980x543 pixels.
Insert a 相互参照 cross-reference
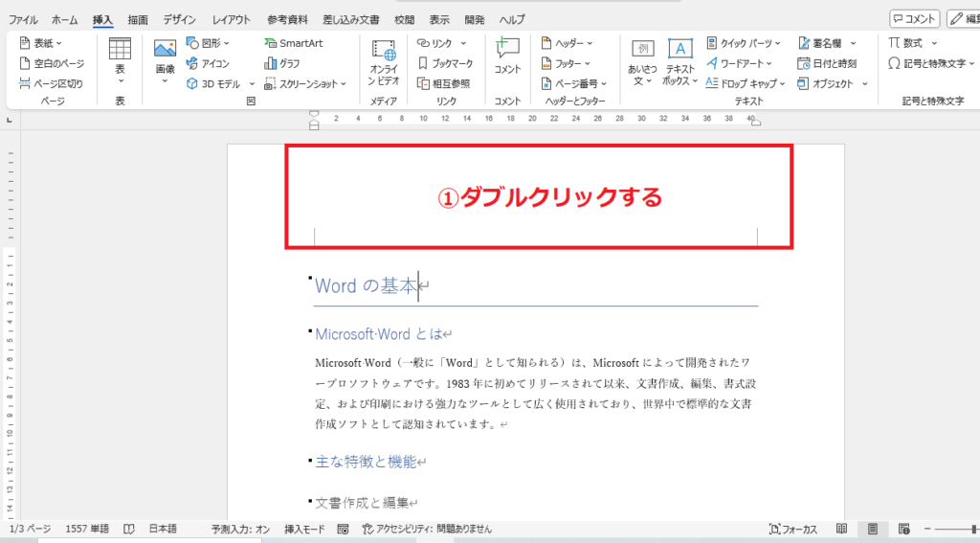tap(444, 83)
